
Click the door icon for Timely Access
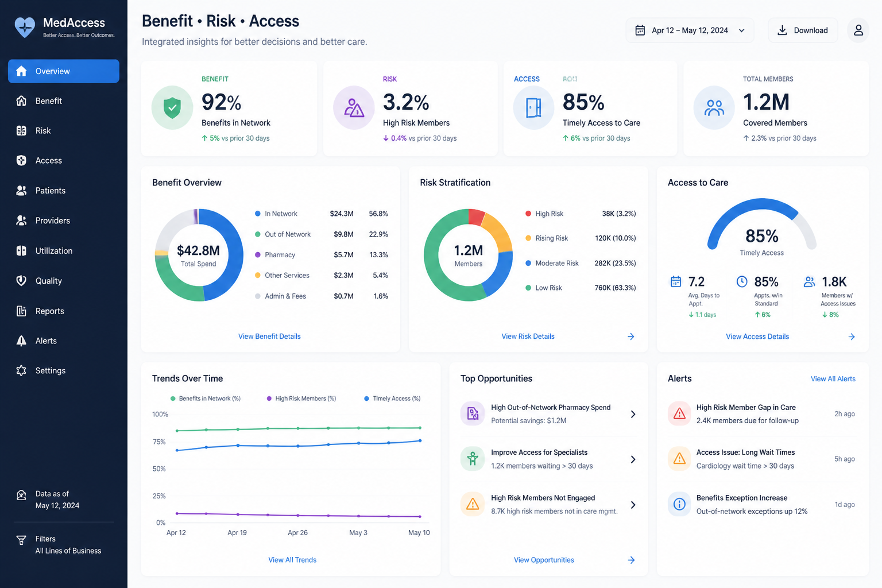[x=534, y=107]
